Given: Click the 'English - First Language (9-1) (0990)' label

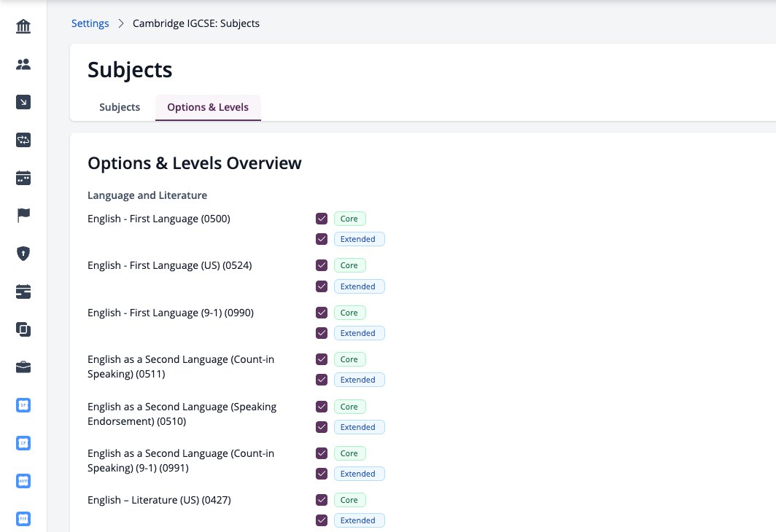Looking at the screenshot, I should pyautogui.click(x=171, y=313).
